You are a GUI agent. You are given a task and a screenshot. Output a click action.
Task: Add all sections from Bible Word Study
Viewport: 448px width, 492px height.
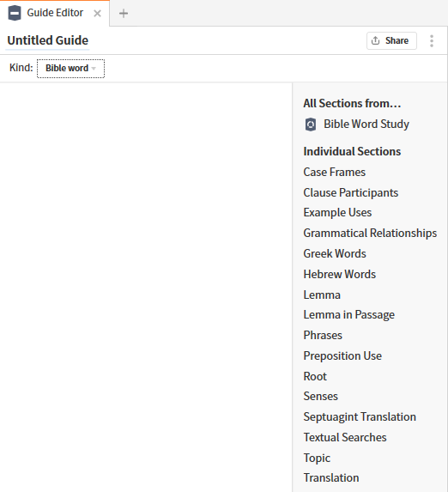[357, 125]
